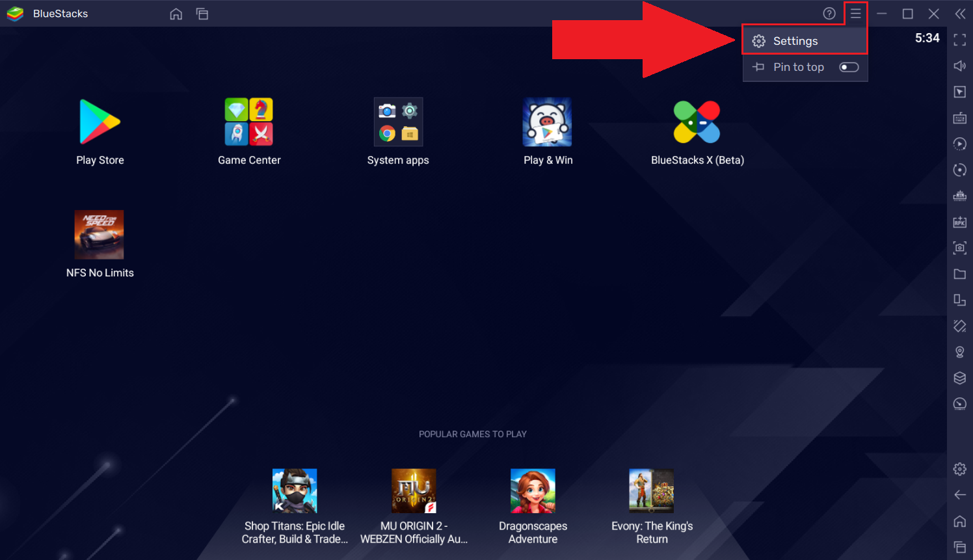Image resolution: width=973 pixels, height=560 pixels.
Task: Enter fullscreen mode from sidebar
Action: [960, 40]
